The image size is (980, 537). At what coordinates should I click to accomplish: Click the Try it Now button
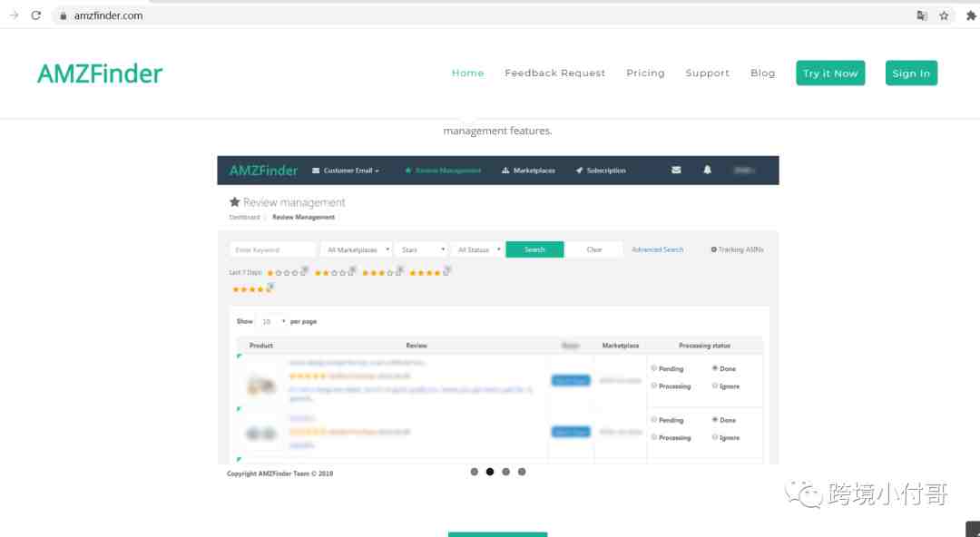pyautogui.click(x=830, y=73)
